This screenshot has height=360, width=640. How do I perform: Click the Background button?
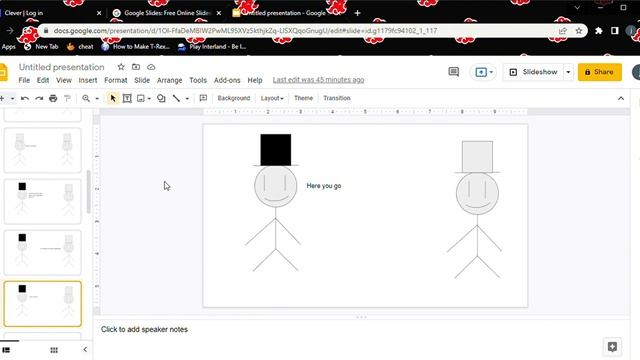(x=234, y=98)
